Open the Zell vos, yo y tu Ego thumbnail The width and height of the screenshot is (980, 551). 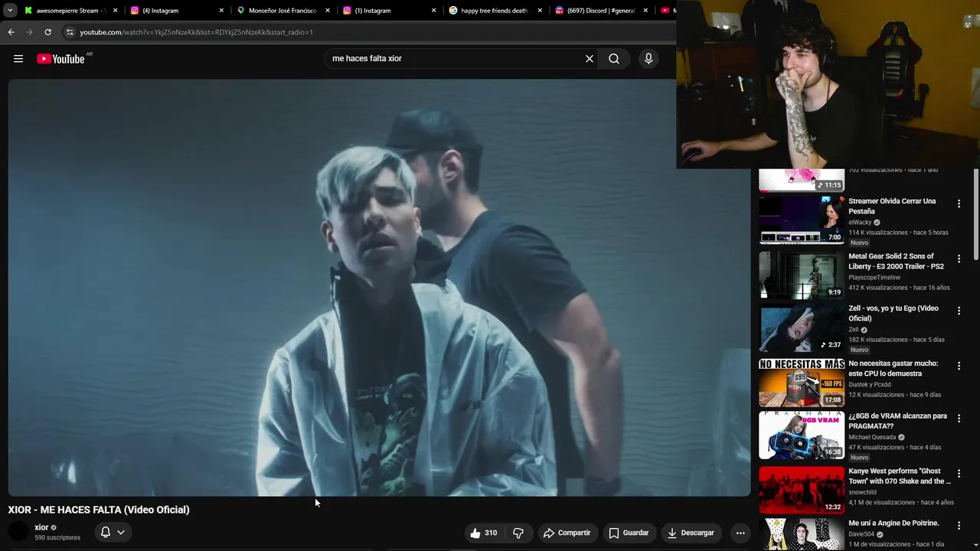coord(802,328)
